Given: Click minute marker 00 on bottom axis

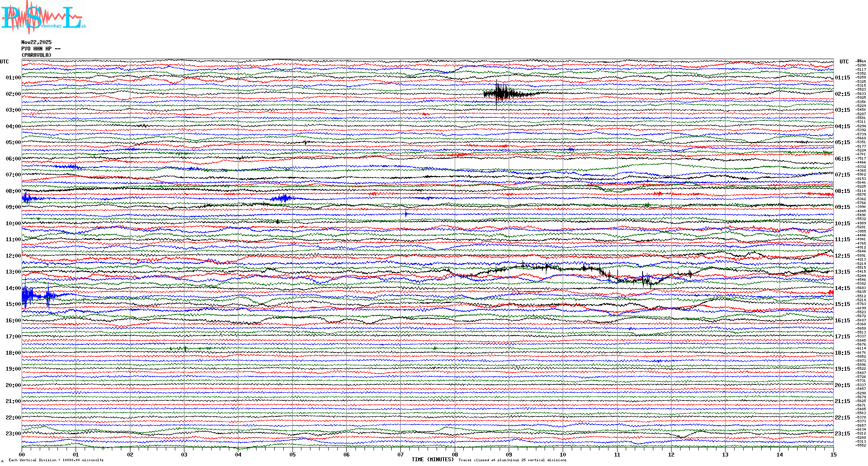Looking at the screenshot, I should [22, 455].
